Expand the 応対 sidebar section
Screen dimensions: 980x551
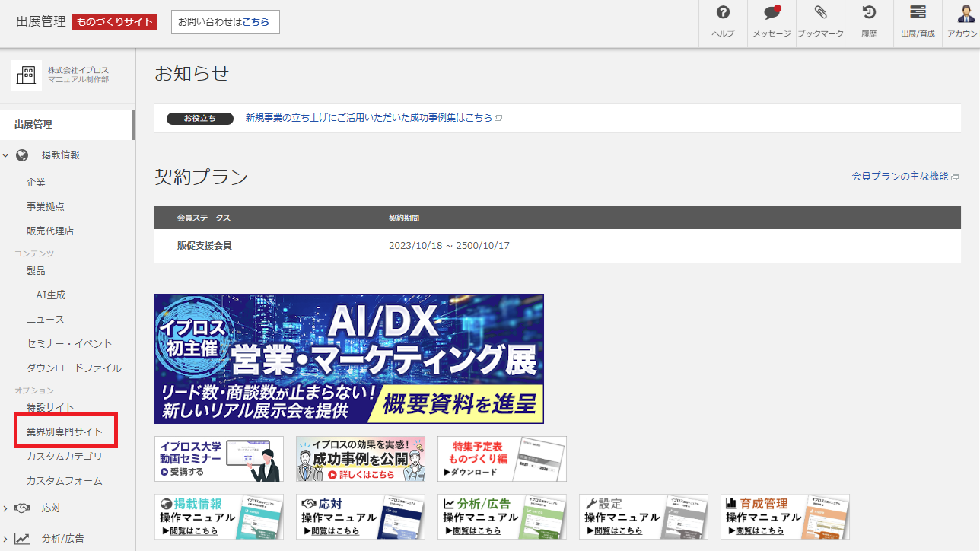click(6, 508)
